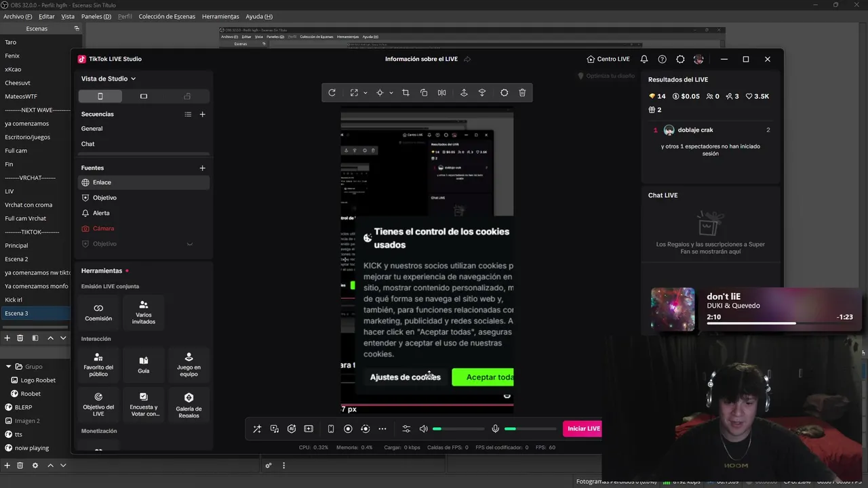Open the media and music icon in the bottom bar

tap(275, 428)
